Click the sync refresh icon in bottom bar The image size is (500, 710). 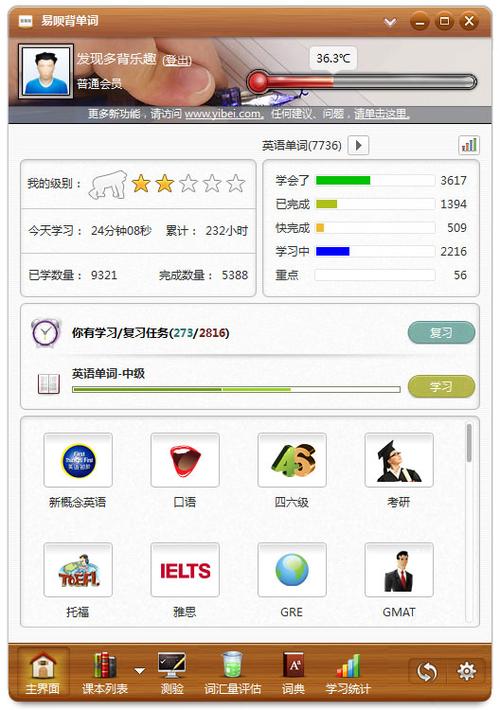[x=427, y=672]
